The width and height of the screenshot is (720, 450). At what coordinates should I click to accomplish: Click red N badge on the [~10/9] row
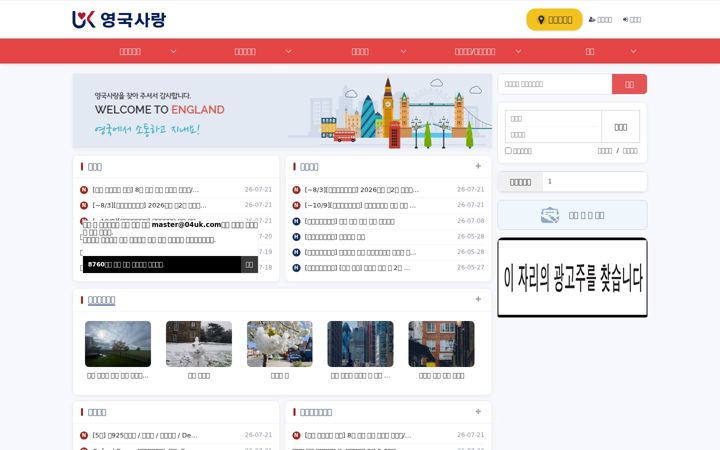click(296, 206)
